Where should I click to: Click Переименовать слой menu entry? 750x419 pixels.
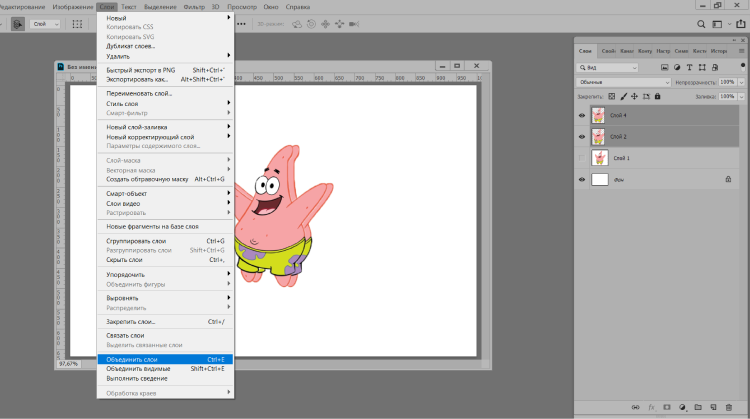(x=165, y=93)
